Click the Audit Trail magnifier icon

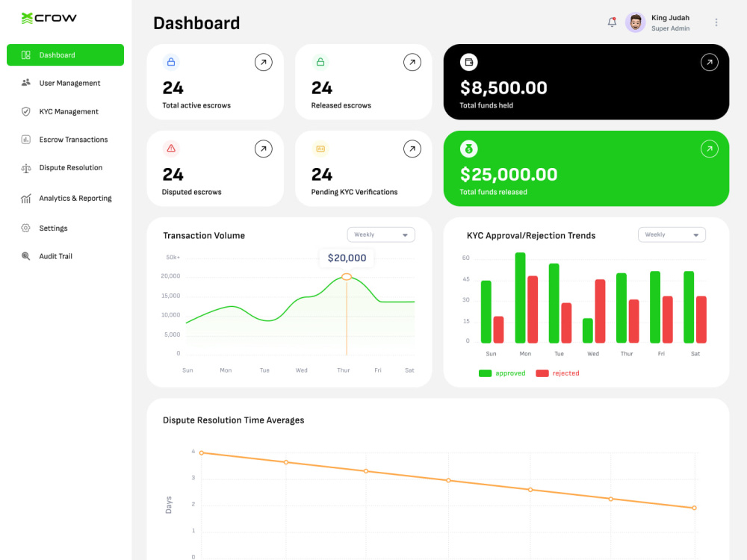pyautogui.click(x=25, y=256)
